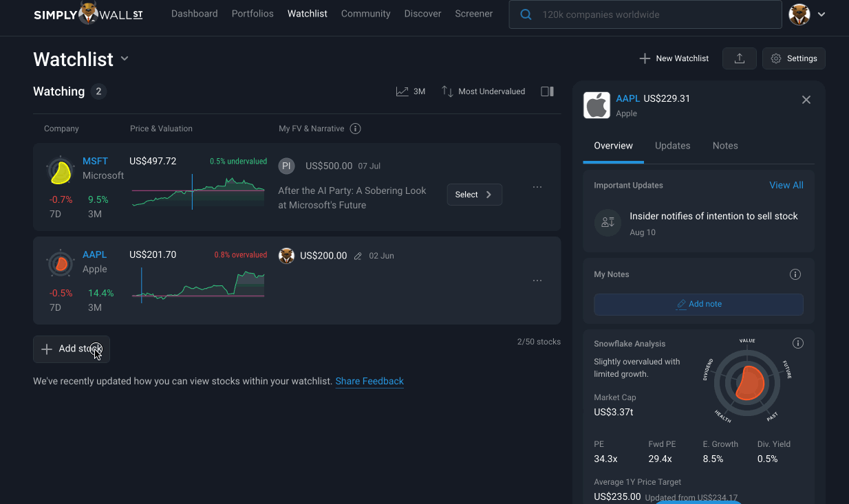Select the Overview tab

point(614,146)
